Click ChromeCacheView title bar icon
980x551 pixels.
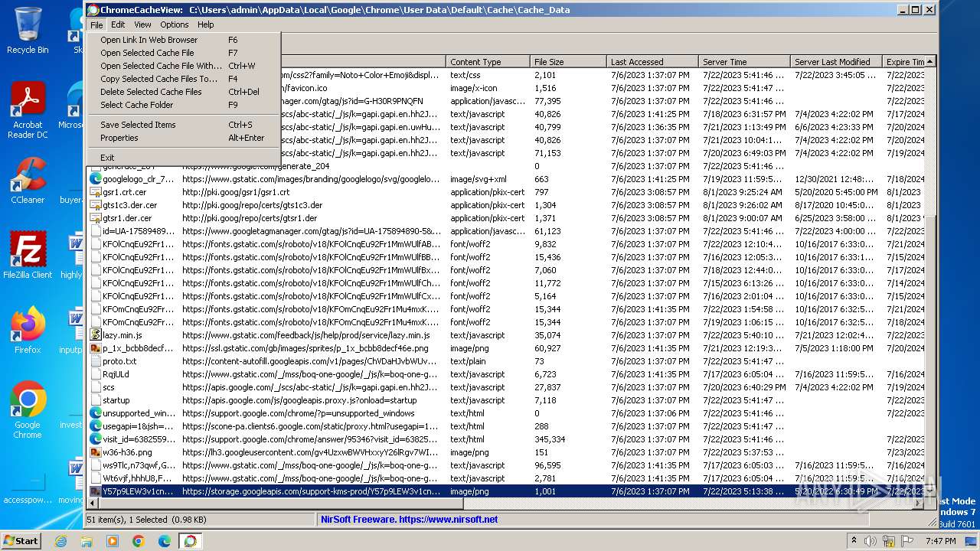(x=93, y=10)
